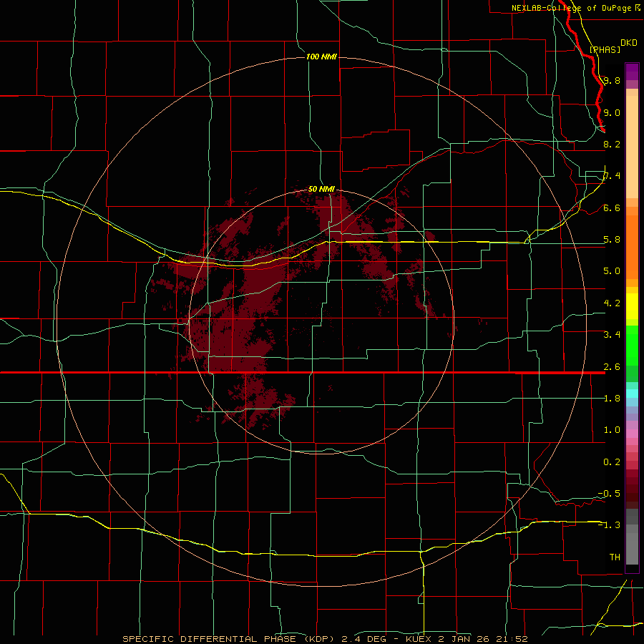Click the "50 NMI" range ring label
The width and height of the screenshot is (644, 644).
321,189
